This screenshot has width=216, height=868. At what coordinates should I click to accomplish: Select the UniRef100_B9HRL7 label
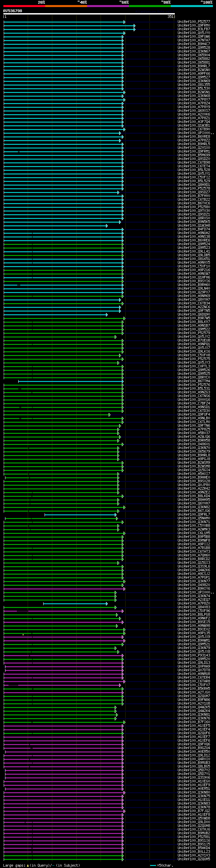click(194, 66)
